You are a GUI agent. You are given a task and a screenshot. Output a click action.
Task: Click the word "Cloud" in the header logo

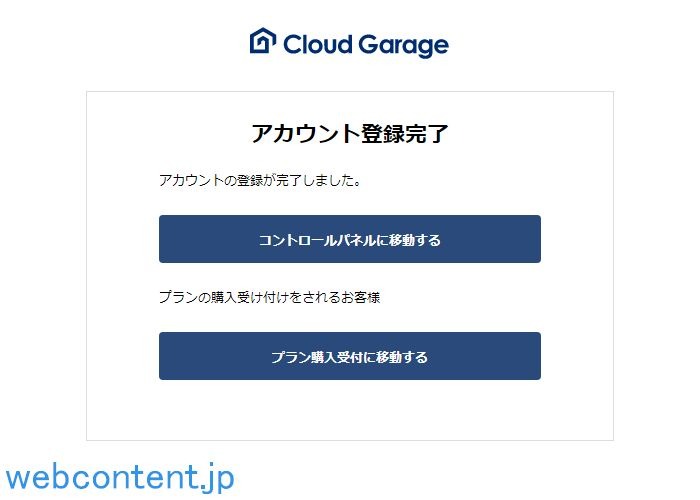pyautogui.click(x=315, y=45)
